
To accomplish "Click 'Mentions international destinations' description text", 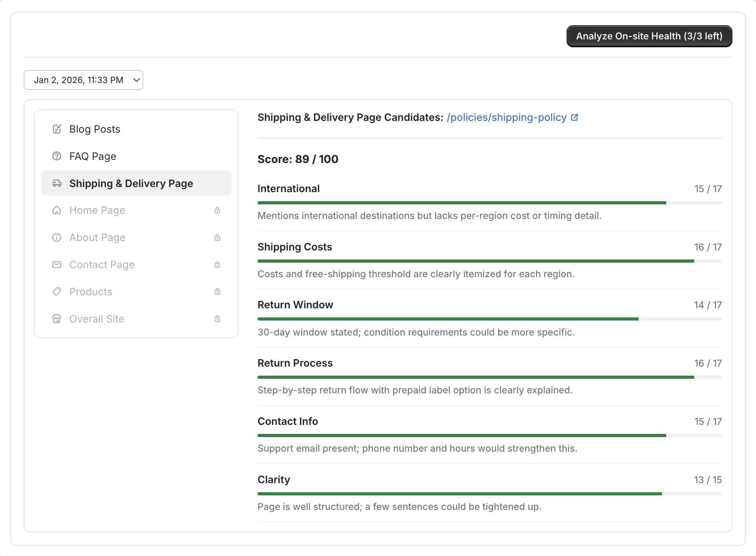I will 430,216.
